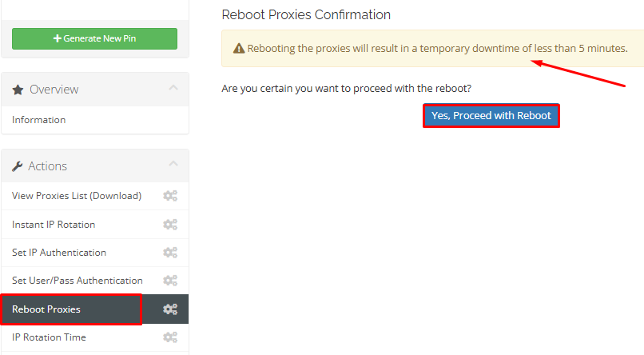This screenshot has height=355, width=644.
Task: Open IP Rotation Time action
Action: 49,337
